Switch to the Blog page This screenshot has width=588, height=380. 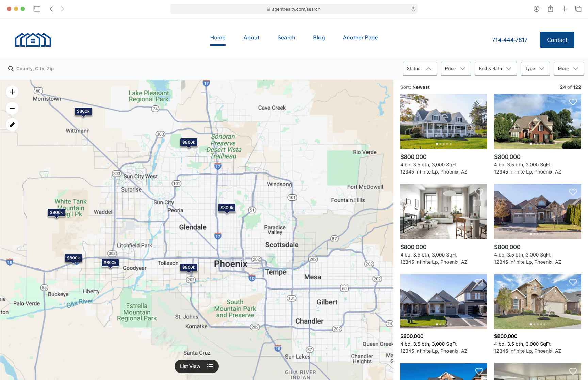tap(319, 38)
